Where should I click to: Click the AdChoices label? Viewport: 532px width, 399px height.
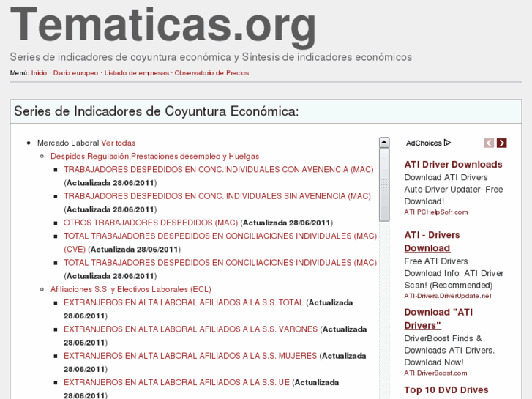point(424,143)
